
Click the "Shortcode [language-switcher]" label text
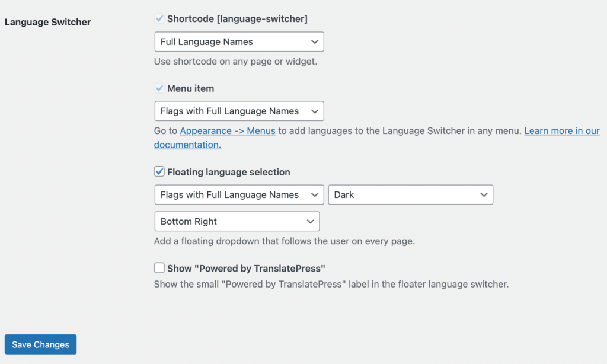tap(237, 19)
